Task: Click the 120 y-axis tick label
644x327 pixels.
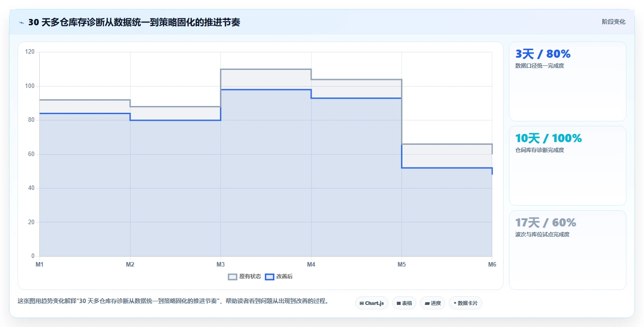Action: coord(30,52)
